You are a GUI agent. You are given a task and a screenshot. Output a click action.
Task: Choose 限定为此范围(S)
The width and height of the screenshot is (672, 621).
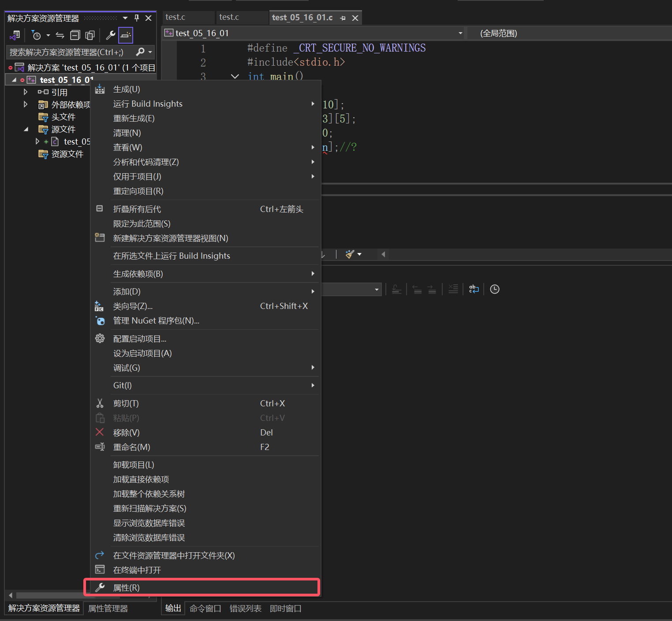(x=205, y=224)
